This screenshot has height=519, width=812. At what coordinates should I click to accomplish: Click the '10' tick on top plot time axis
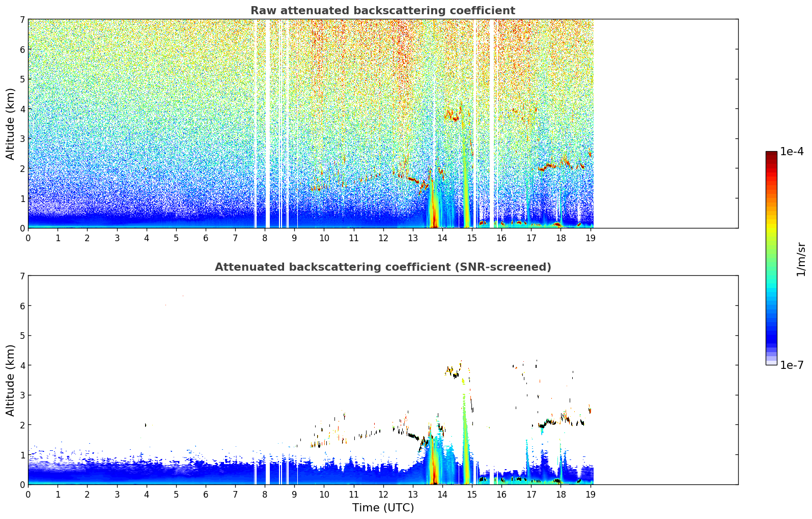click(x=324, y=238)
